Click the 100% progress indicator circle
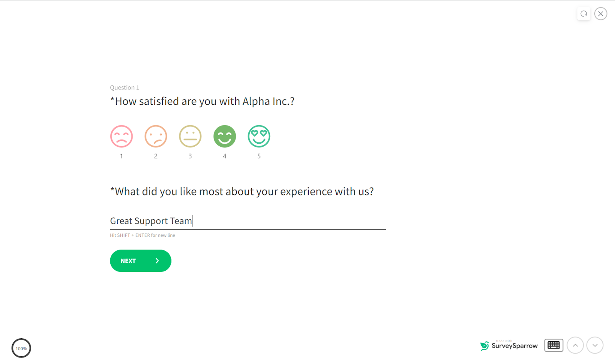Screen dimensions: 615x364 point(21,348)
